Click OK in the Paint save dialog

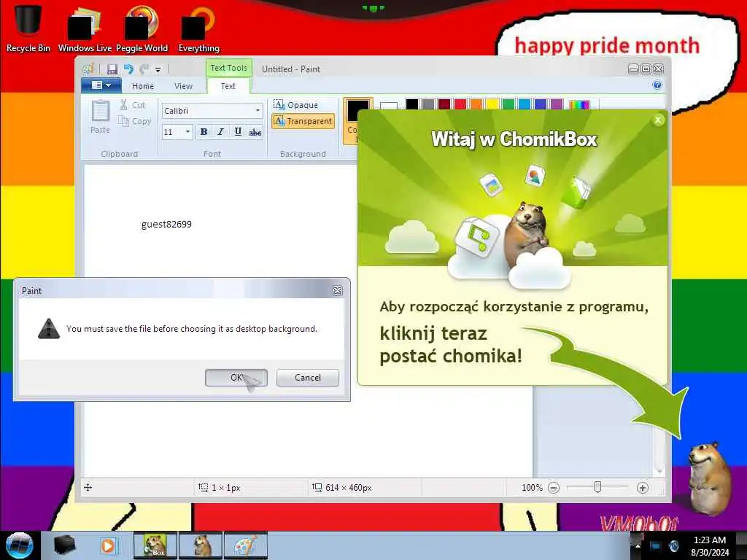click(x=236, y=378)
